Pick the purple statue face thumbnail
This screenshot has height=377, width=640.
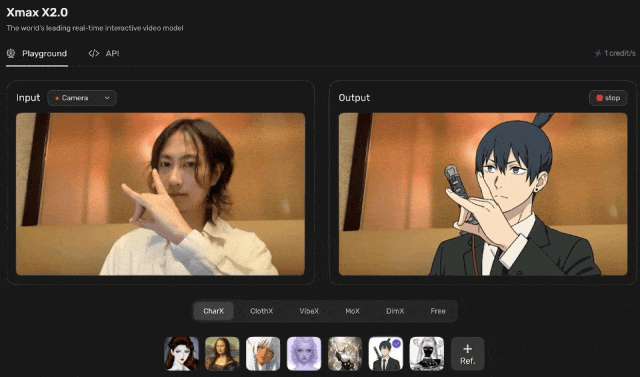click(x=304, y=353)
